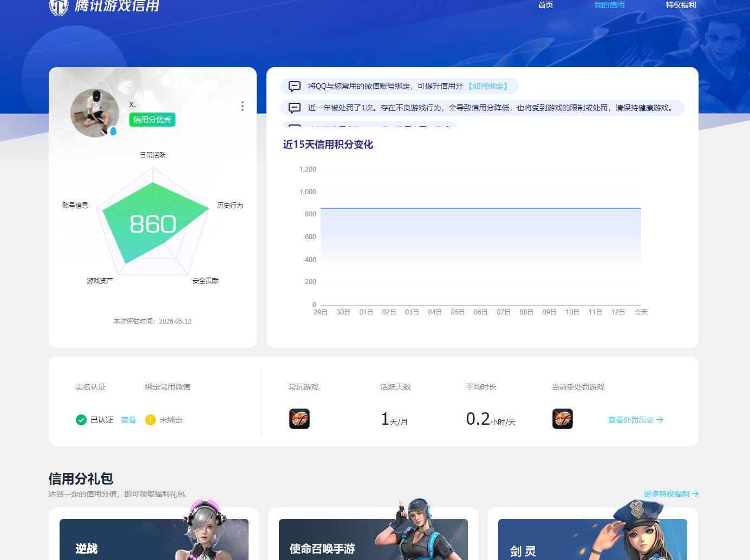Open the 更多特权福利 link
Image resolution: width=750 pixels, height=560 pixels.
(x=671, y=494)
